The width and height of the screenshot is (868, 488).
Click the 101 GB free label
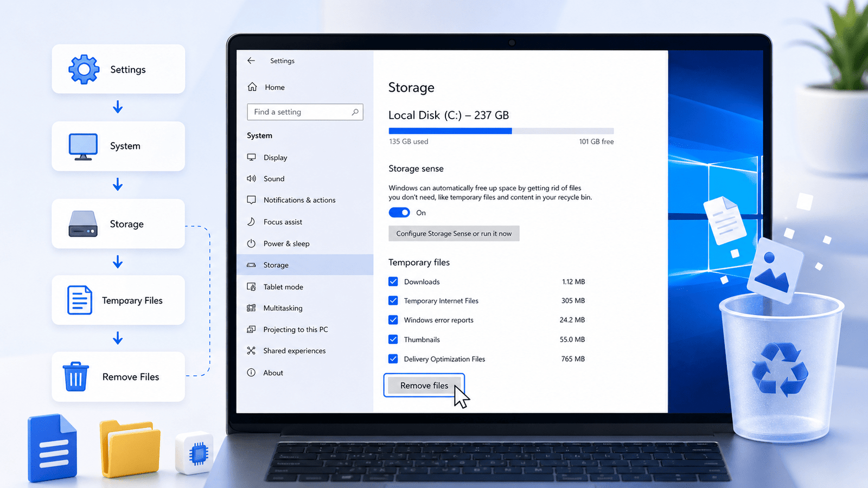click(x=596, y=142)
